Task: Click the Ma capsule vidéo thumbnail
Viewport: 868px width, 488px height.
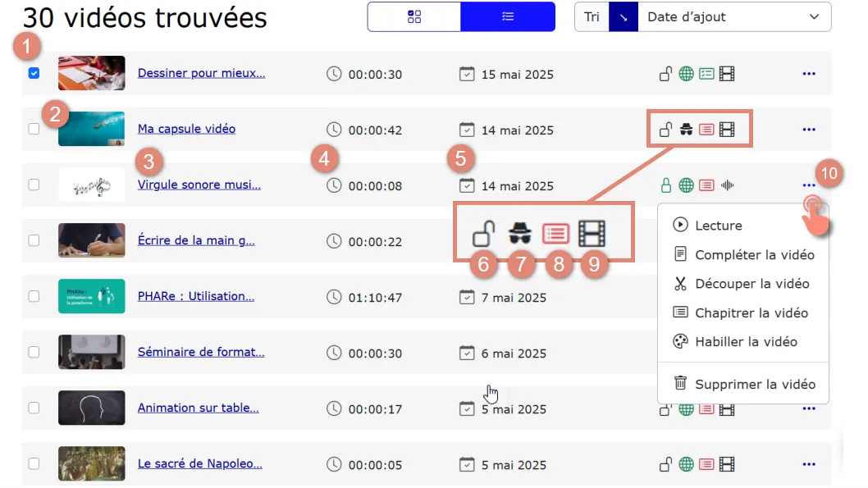Action: point(91,129)
